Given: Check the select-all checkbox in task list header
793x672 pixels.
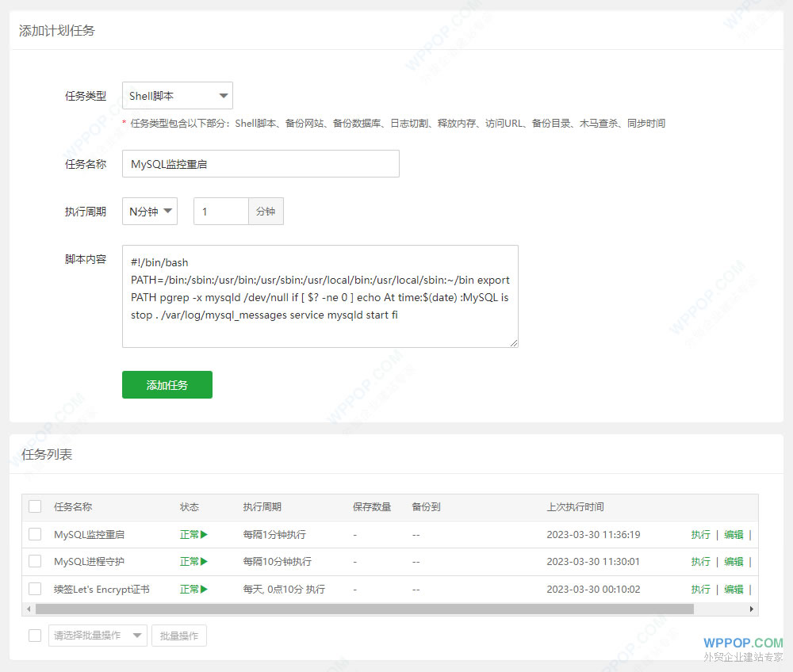Looking at the screenshot, I should (x=34, y=507).
